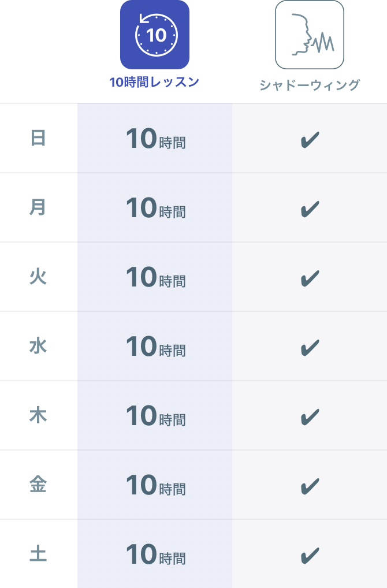This screenshot has height=588, width=387.
Task: Select the 日 day label
Action: (38, 138)
